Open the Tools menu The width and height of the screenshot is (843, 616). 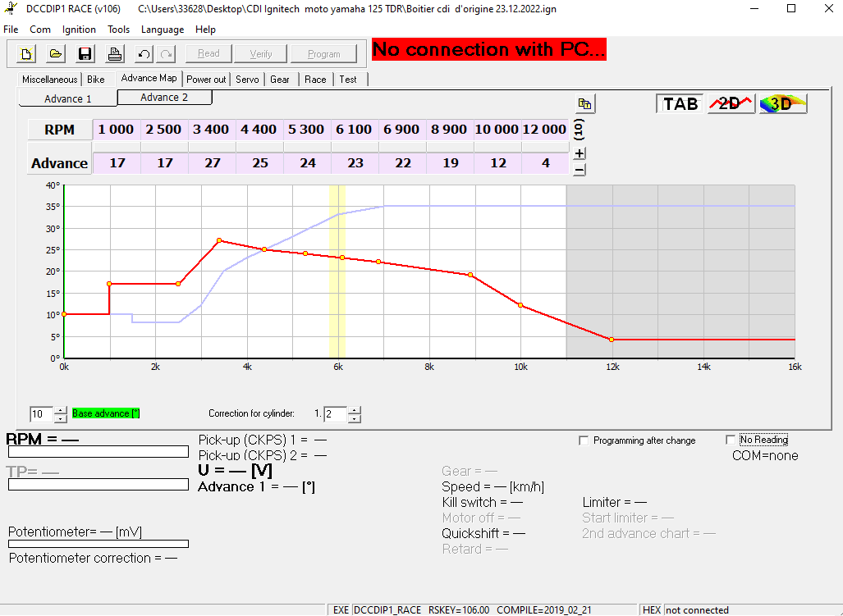(x=118, y=30)
